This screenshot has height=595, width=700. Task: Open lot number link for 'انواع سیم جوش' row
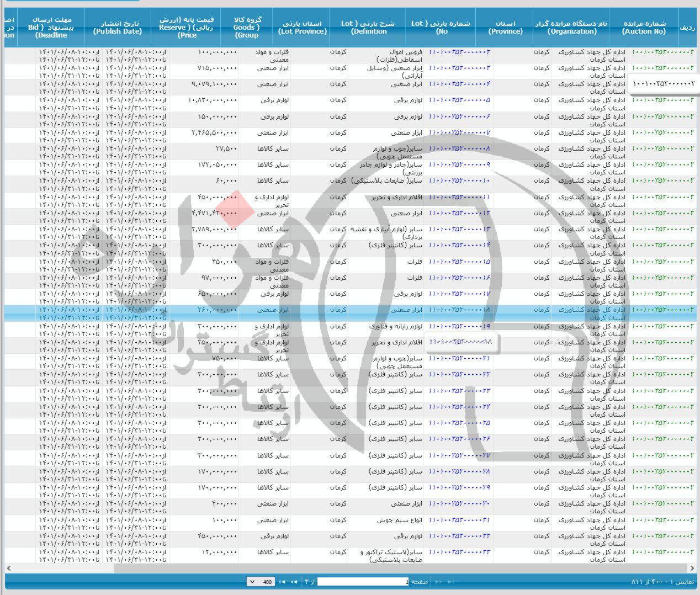coord(459,520)
